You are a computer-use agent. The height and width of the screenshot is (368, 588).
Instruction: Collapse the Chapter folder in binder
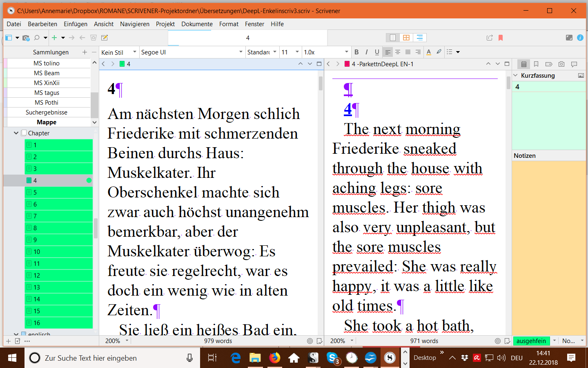pos(16,133)
